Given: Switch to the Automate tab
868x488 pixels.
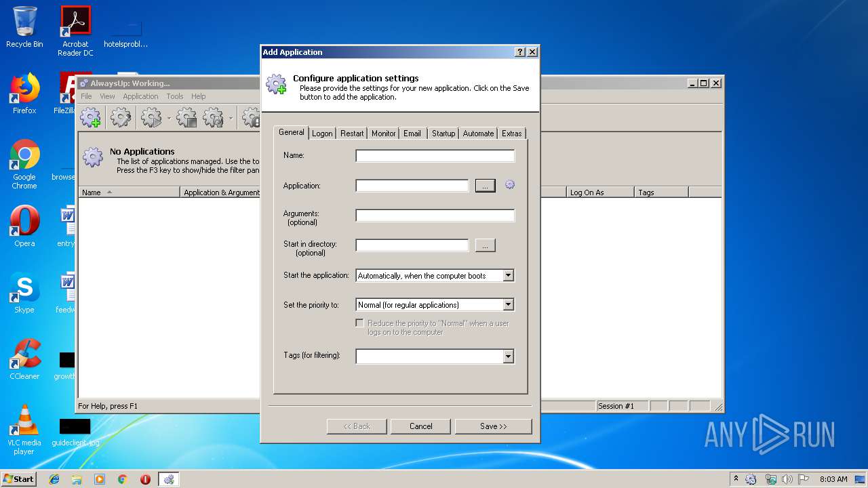Looking at the screenshot, I should (x=478, y=134).
